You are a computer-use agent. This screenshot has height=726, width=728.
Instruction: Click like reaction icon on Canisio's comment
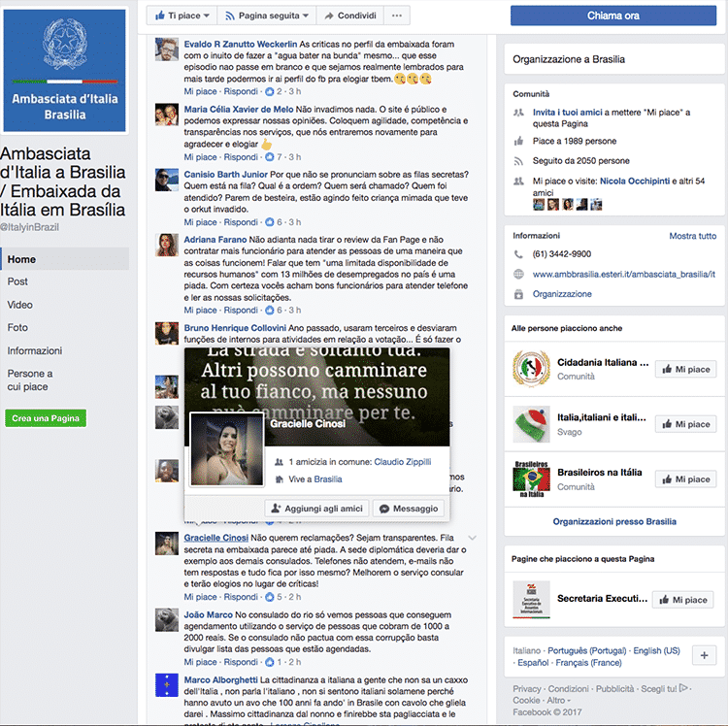click(270, 222)
